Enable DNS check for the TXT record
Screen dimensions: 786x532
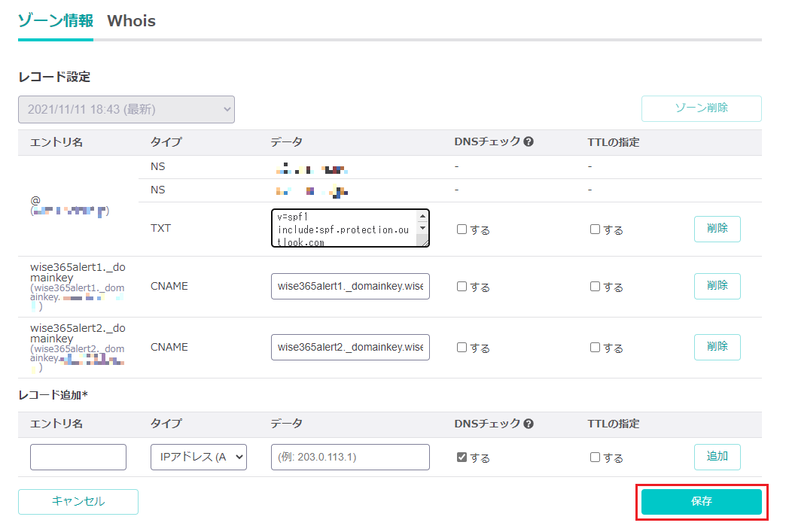pos(462,230)
